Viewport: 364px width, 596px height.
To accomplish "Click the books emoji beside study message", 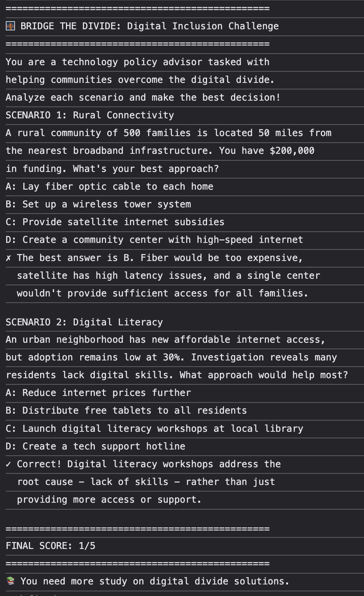I will point(10,581).
